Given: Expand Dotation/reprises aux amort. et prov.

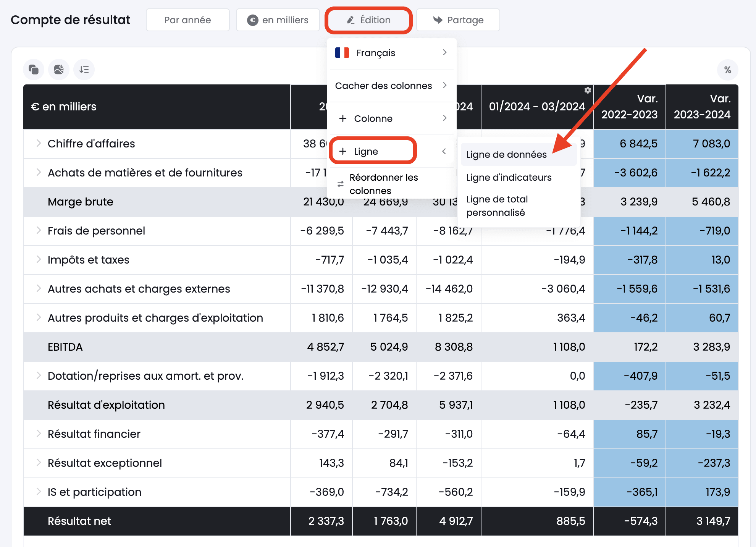Looking at the screenshot, I should click(39, 375).
